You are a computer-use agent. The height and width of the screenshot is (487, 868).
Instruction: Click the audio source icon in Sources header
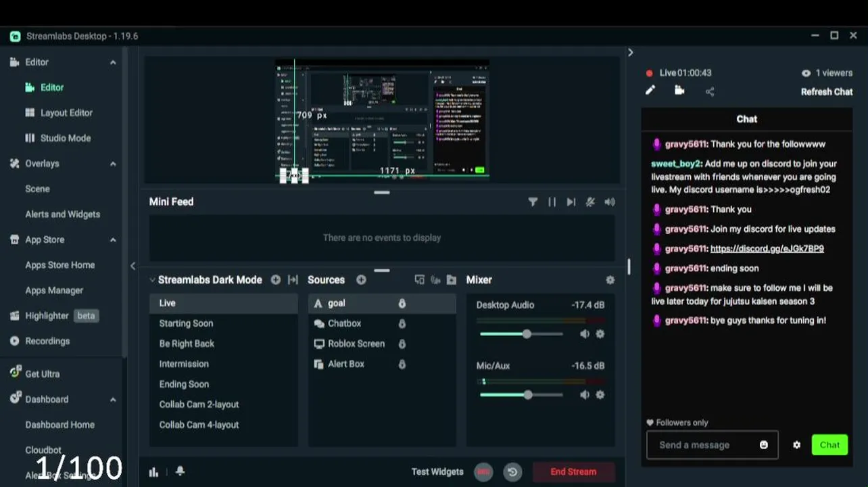point(435,279)
